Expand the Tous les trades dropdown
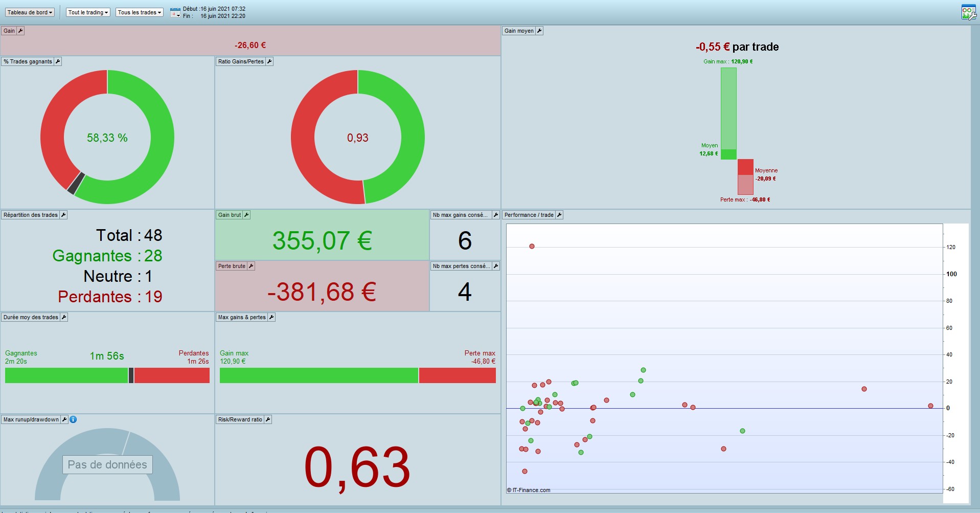The height and width of the screenshot is (513, 980). [x=140, y=12]
